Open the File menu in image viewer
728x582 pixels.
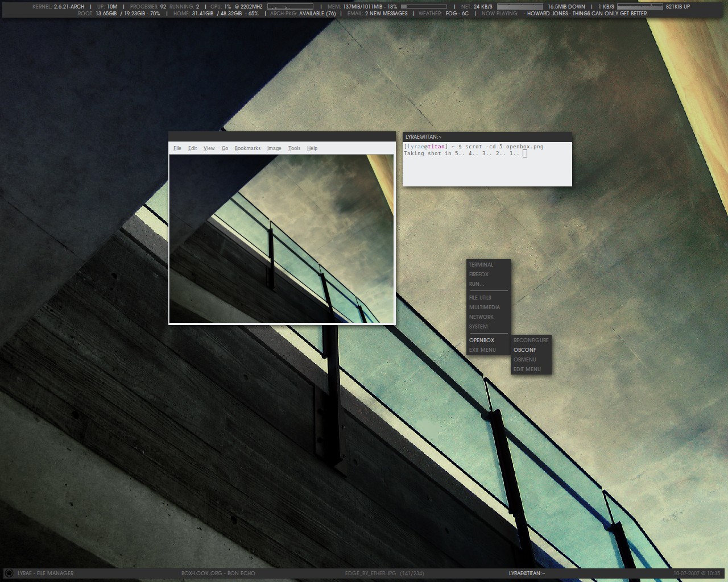(177, 148)
